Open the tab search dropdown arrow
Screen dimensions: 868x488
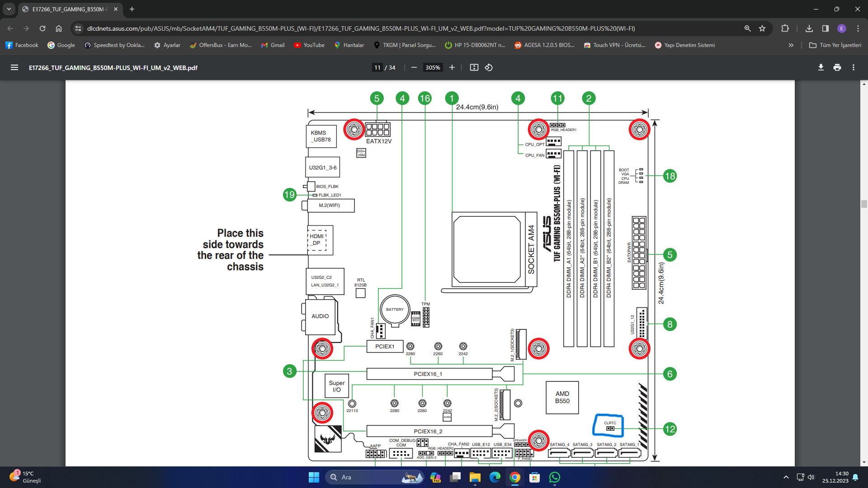(x=9, y=9)
